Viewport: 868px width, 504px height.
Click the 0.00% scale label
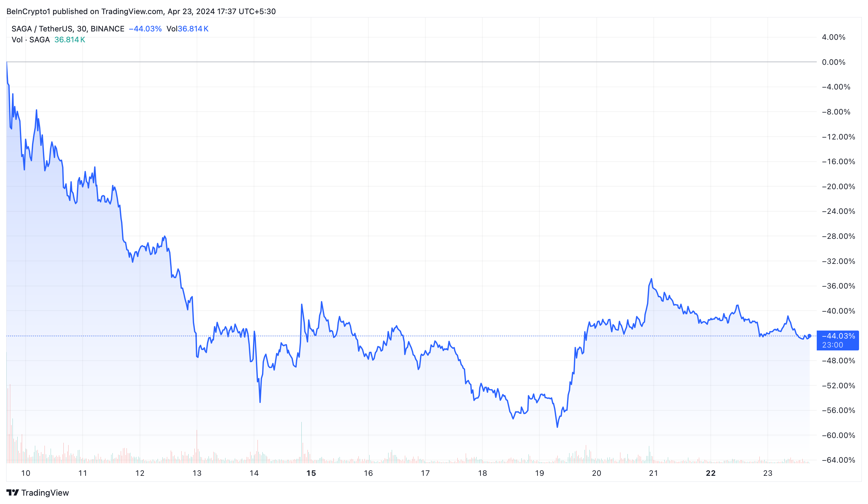pyautogui.click(x=833, y=63)
